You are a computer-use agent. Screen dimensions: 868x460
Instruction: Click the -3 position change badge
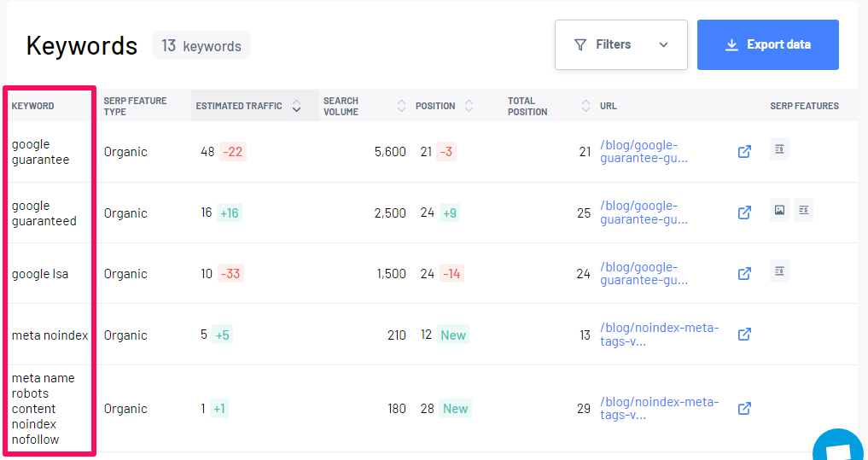[446, 152]
